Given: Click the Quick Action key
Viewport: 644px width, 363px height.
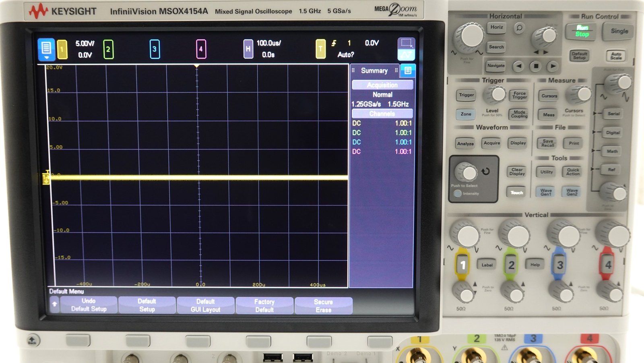Looking at the screenshot, I should pyautogui.click(x=573, y=172).
